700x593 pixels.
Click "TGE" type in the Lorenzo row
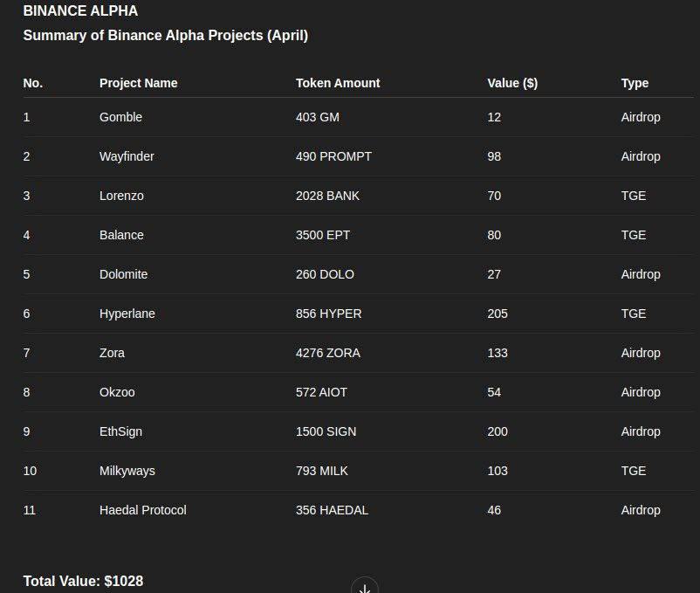click(x=634, y=196)
